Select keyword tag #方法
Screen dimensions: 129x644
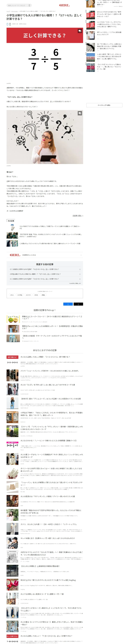[36, 295]
